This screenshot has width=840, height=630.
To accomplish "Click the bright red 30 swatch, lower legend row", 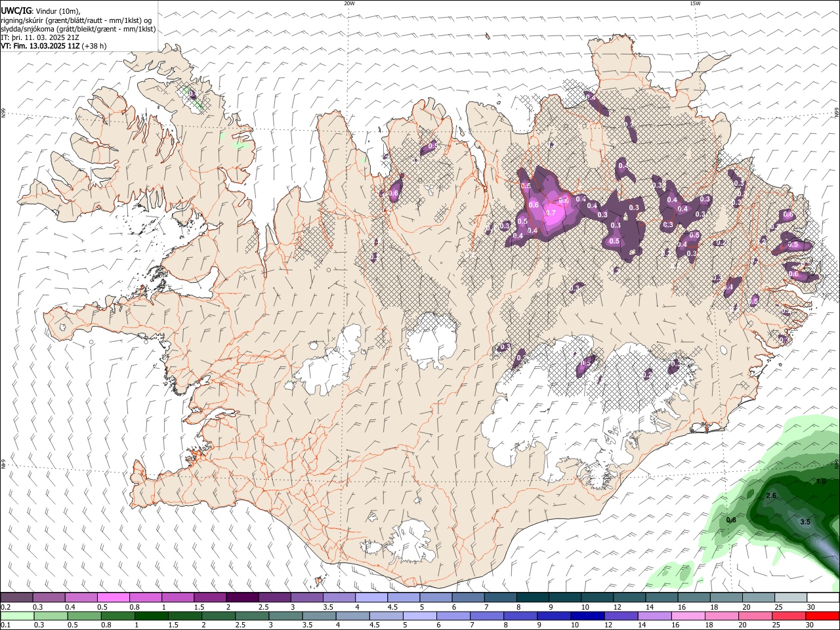I will pyautogui.click(x=822, y=616).
